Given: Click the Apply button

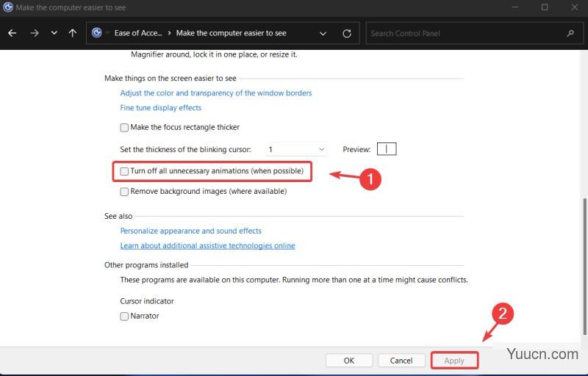Looking at the screenshot, I should click(x=454, y=361).
